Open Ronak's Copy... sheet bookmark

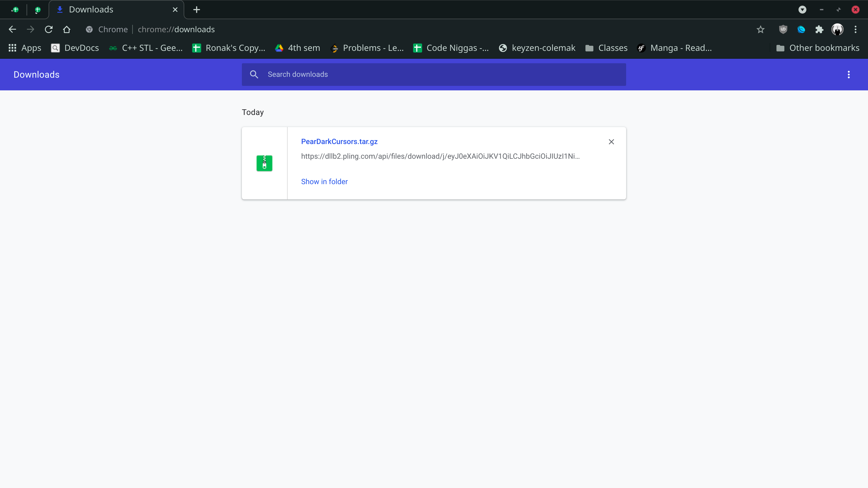tap(229, 48)
